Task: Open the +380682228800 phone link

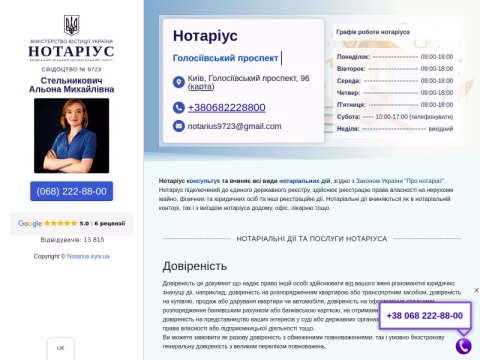Action: pyautogui.click(x=227, y=107)
